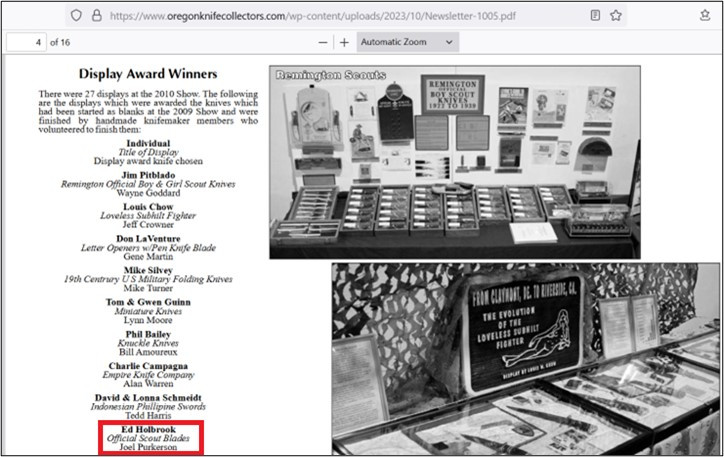Select the name Joel Purkerson
The height and width of the screenshot is (457, 724).
[148, 447]
